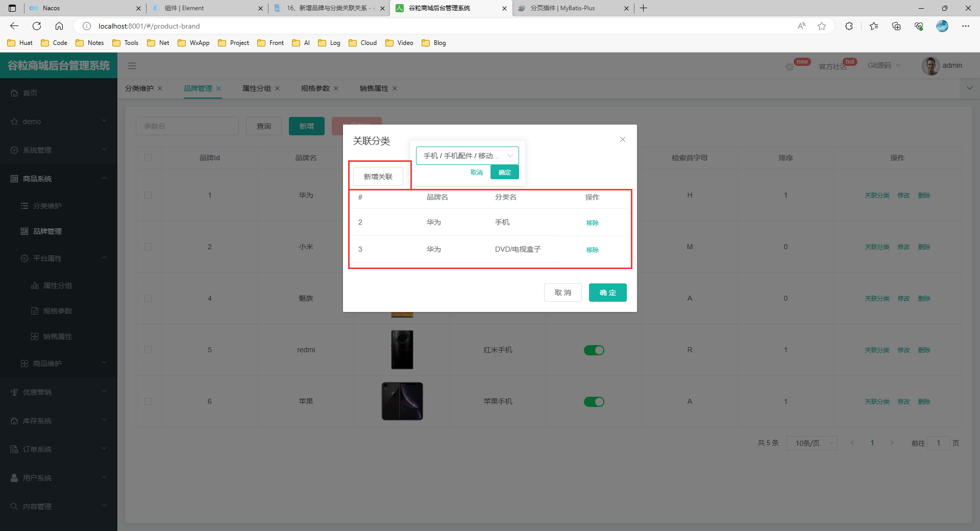The image size is (980, 531).
Task: Click 移除 link for DVD/电视盒子 row
Action: 592,250
